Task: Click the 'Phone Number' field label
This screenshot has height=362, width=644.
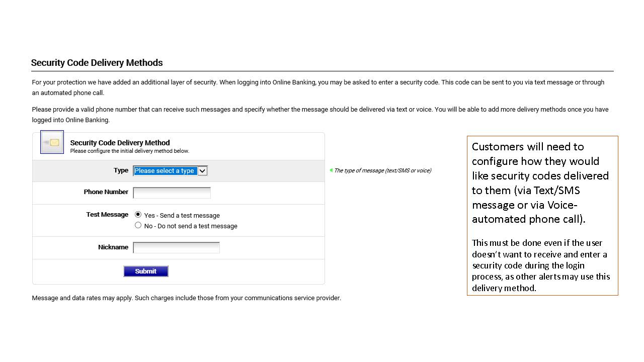Action: click(x=106, y=192)
